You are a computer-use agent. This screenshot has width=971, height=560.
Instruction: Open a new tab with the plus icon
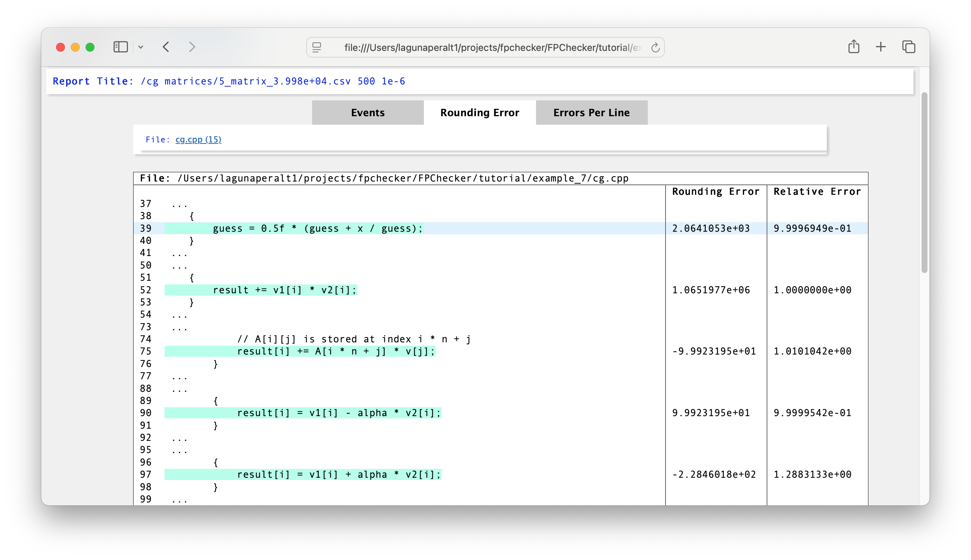point(880,47)
